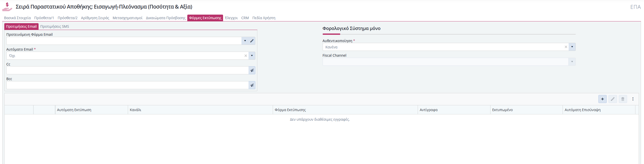Add a new print form row with plus button
644x164 pixels.
click(x=602, y=99)
